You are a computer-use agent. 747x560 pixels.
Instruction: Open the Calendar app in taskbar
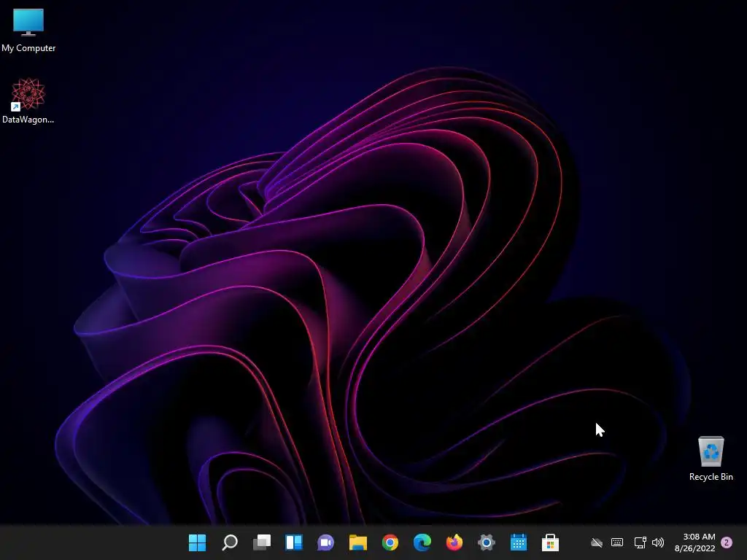coord(519,542)
